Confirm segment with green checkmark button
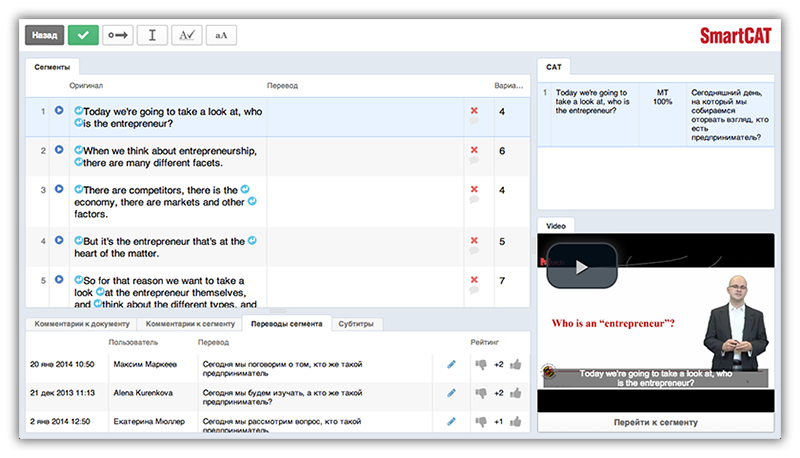 click(83, 35)
